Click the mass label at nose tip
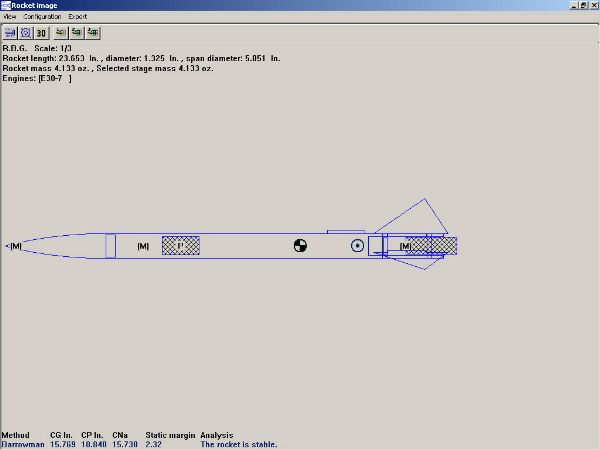Image resolution: width=600 pixels, height=450 pixels. click(15, 246)
